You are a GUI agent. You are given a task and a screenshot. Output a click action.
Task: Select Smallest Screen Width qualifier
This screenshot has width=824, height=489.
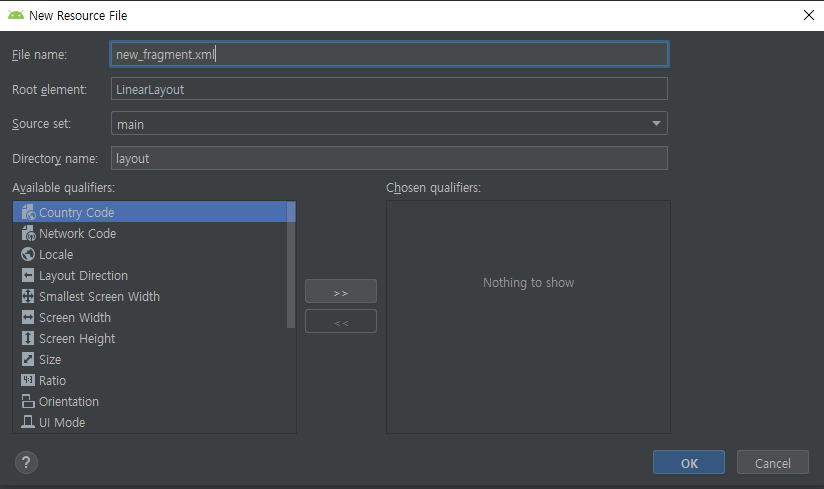coord(99,297)
